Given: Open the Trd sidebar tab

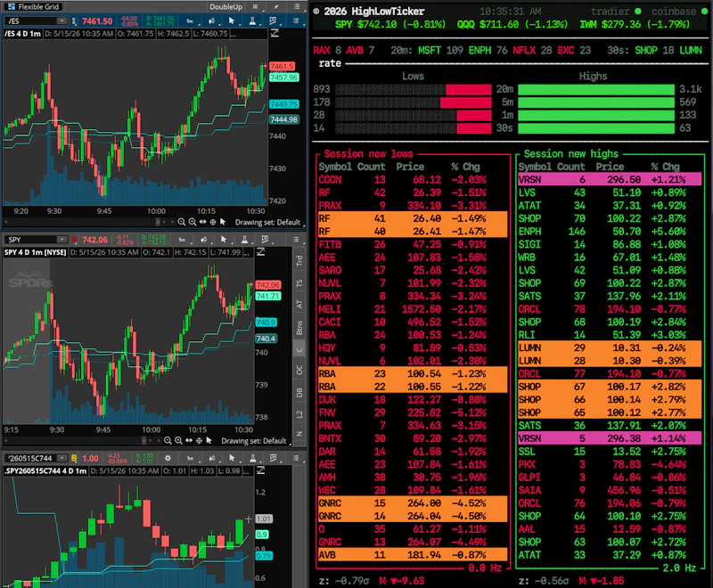Looking at the screenshot, I should 299,261.
